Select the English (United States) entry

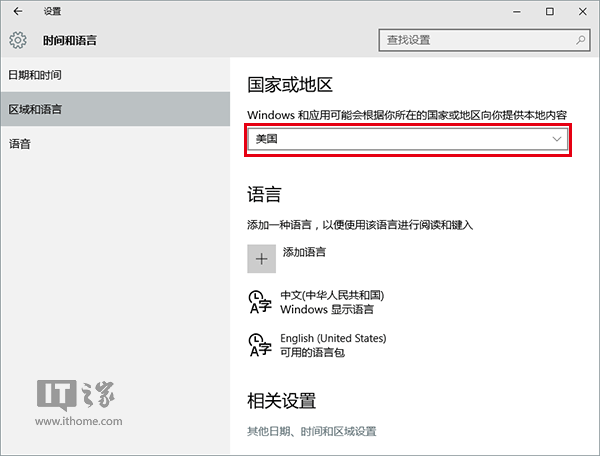click(x=318, y=345)
